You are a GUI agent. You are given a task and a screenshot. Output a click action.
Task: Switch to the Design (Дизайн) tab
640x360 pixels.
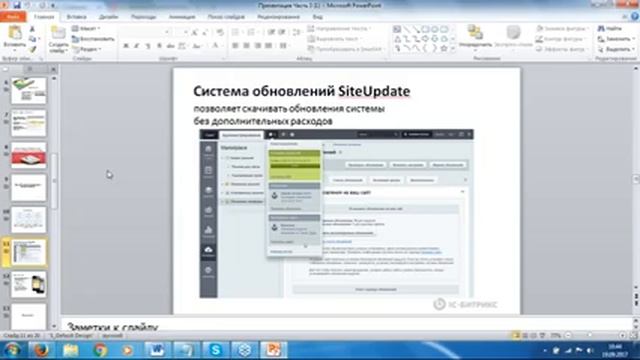point(109,17)
